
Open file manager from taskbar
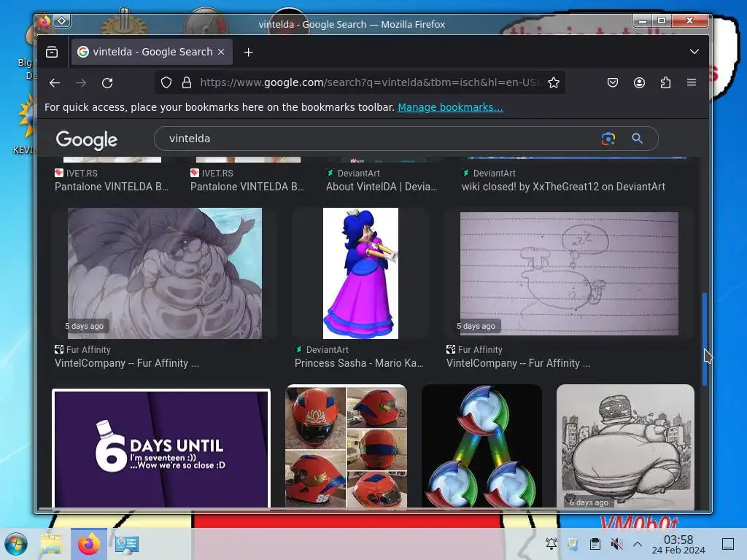pyautogui.click(x=51, y=544)
